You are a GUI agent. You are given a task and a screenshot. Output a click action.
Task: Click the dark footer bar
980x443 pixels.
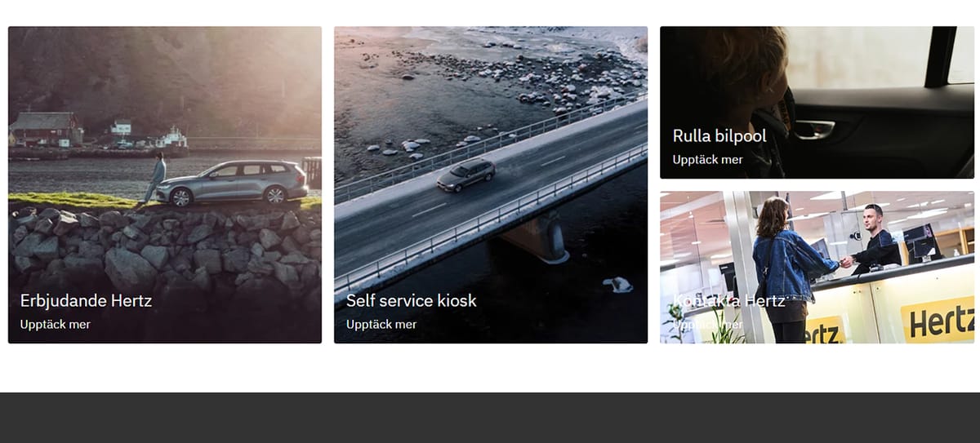490,418
